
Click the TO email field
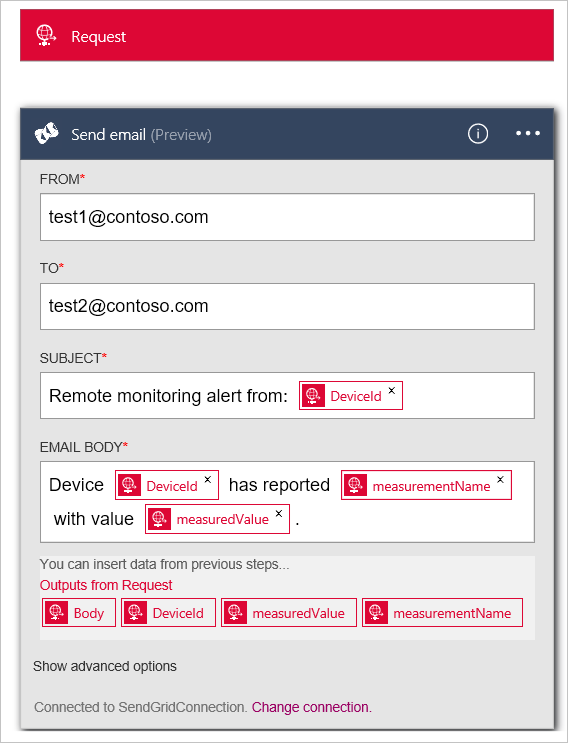[287, 307]
